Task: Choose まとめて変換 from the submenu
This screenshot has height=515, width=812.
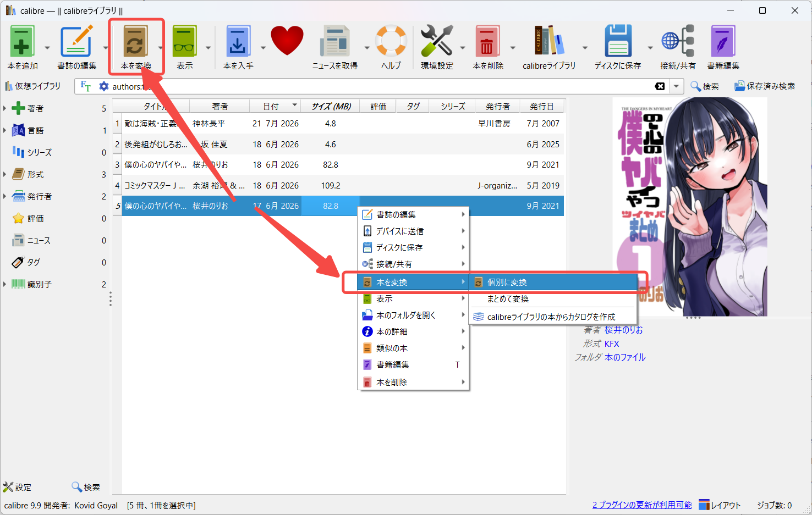Action: pos(553,299)
